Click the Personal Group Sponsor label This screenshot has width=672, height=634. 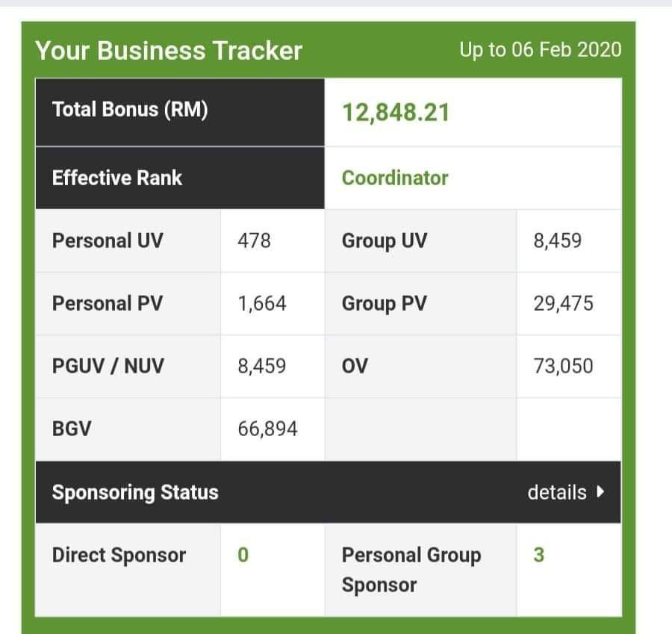point(411,570)
